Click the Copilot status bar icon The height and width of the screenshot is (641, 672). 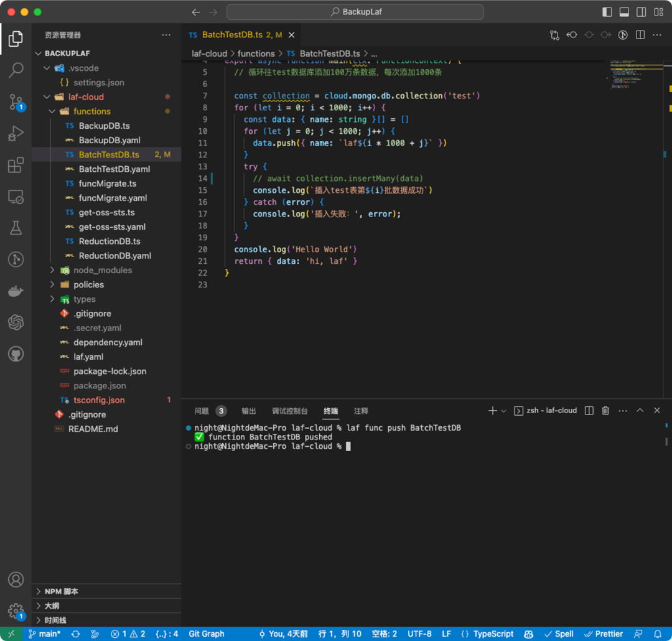coord(528,634)
